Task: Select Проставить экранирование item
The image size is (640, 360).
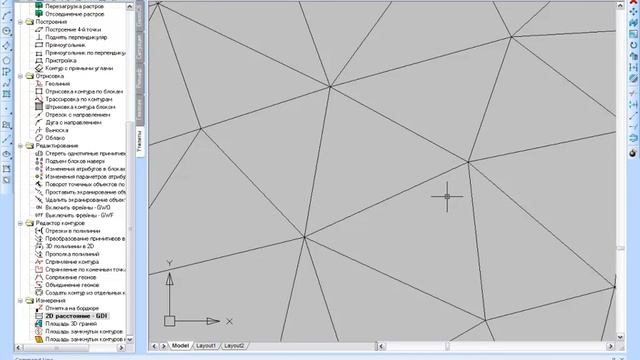Action: (x=85, y=192)
